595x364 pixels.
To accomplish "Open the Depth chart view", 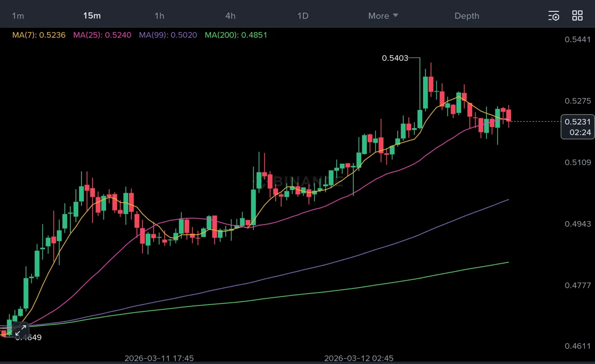I will [467, 16].
